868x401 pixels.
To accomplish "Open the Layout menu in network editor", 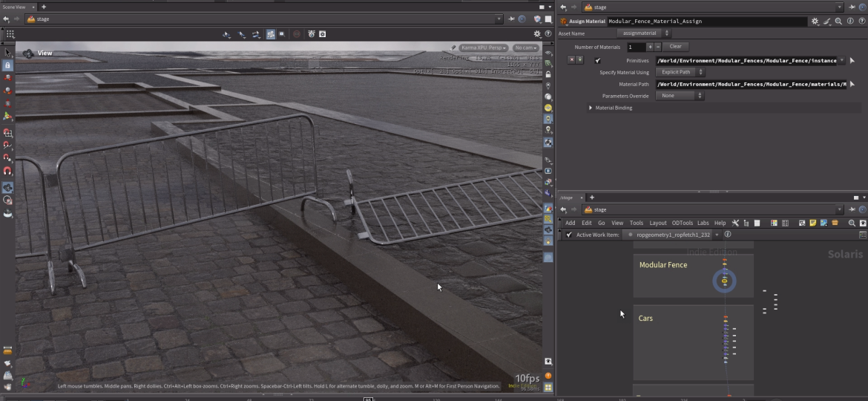I will (658, 223).
